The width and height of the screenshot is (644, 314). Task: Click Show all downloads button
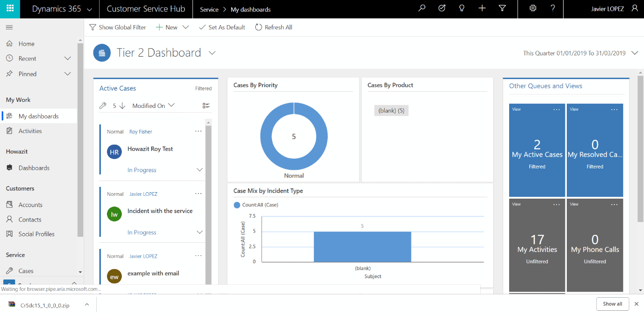(612, 304)
